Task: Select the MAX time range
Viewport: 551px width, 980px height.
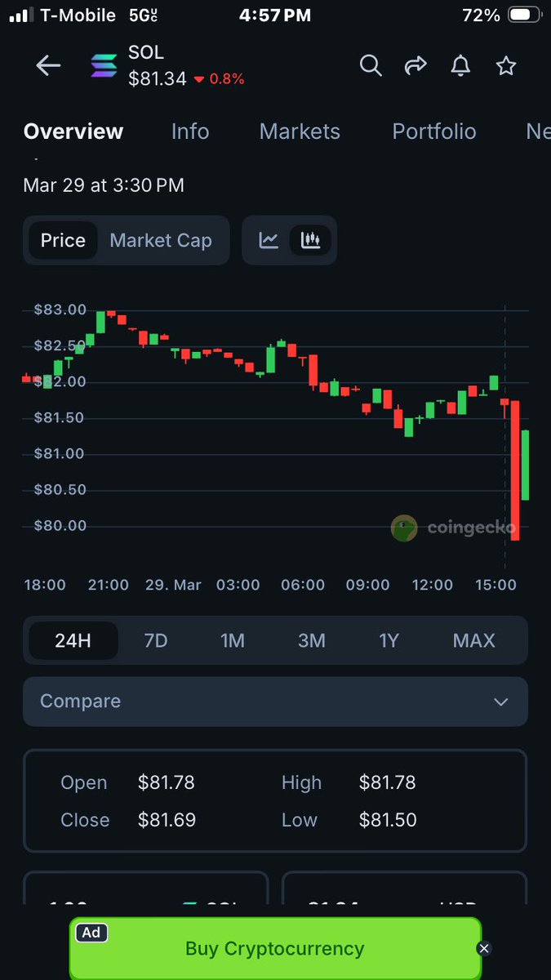Action: coord(473,640)
